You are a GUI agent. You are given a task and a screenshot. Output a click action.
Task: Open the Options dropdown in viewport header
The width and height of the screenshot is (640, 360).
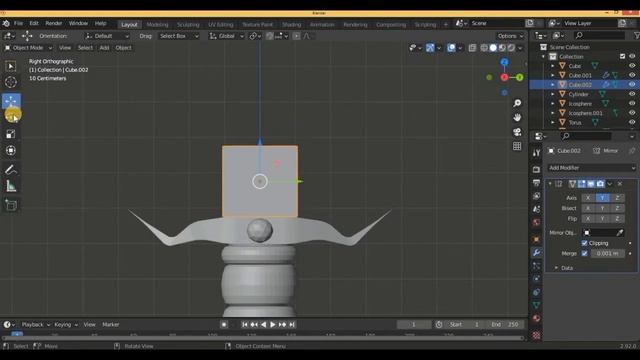(510, 36)
